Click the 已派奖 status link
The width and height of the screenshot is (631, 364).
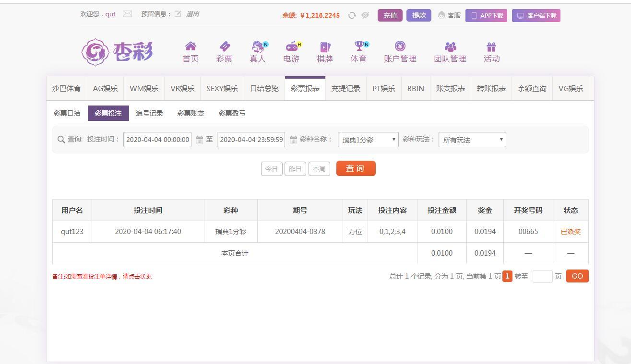571,232
